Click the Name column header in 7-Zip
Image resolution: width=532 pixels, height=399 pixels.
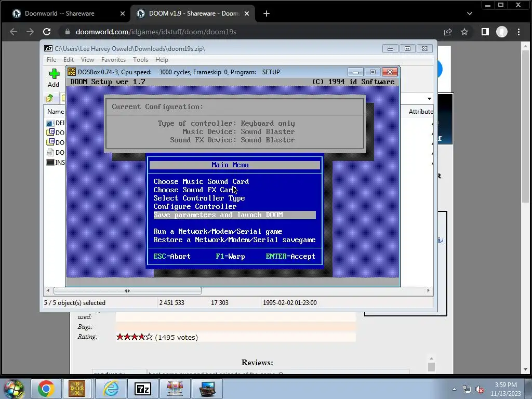click(55, 112)
